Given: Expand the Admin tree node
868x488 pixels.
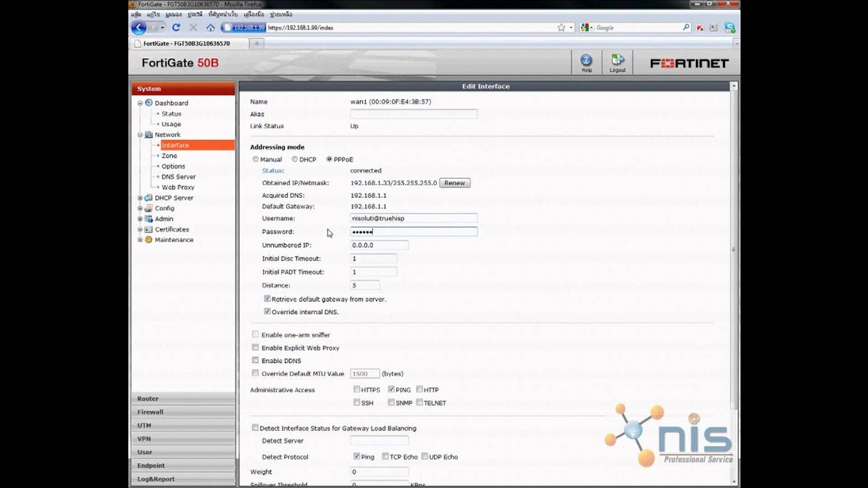Looking at the screenshot, I should coord(140,219).
